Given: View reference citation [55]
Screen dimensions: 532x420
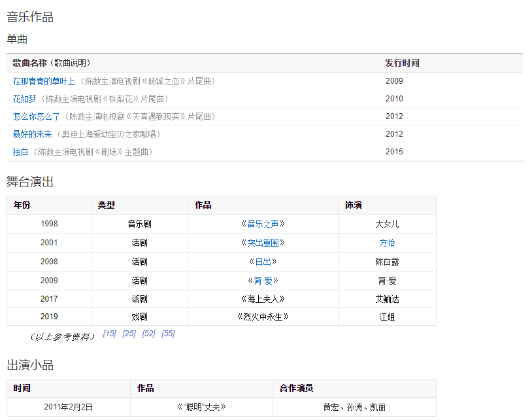Looking at the screenshot, I should click(168, 334).
